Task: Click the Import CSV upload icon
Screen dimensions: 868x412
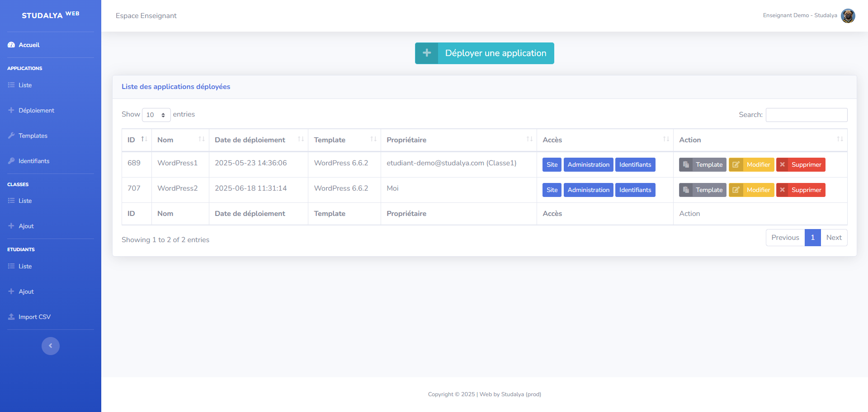Action: pos(11,317)
